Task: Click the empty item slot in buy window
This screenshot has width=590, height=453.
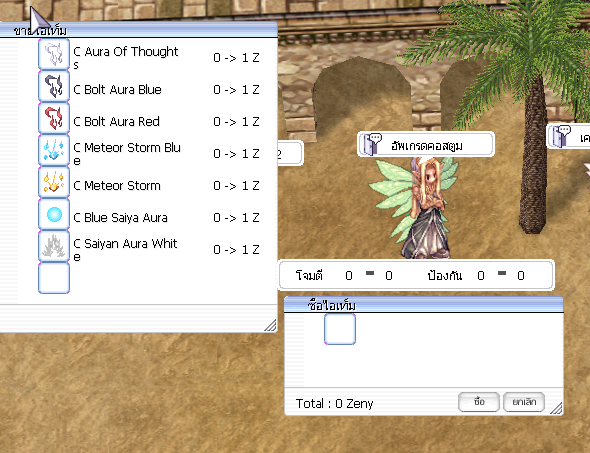Action: click(x=340, y=329)
